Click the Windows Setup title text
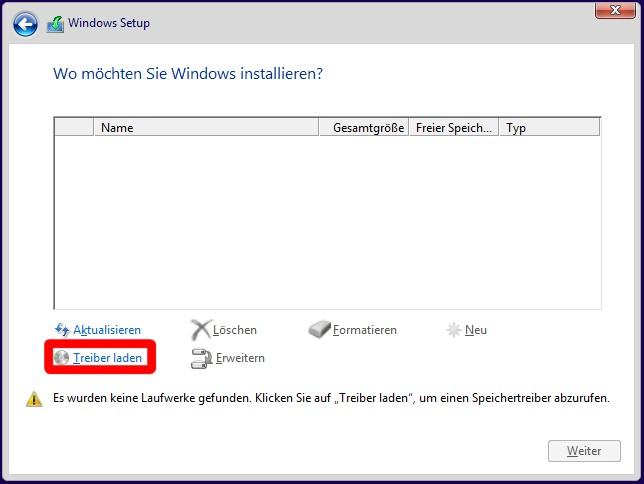644x484 pixels. click(109, 23)
